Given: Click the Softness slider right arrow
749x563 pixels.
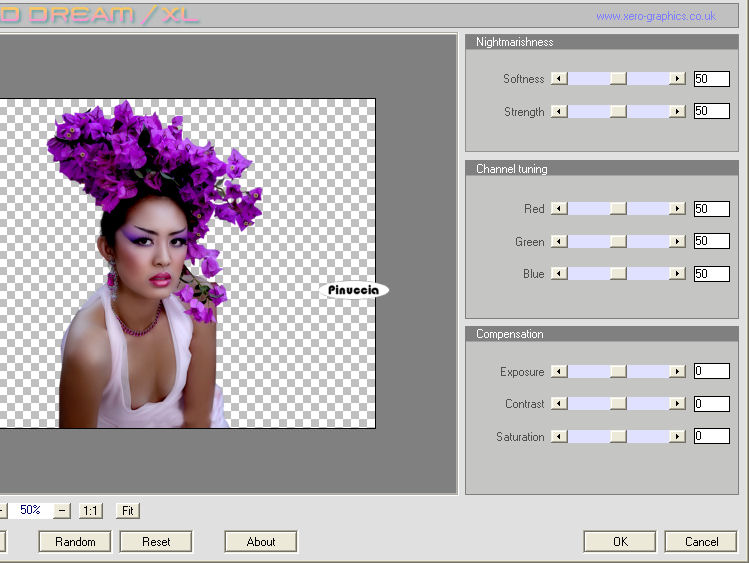Looking at the screenshot, I should [677, 78].
